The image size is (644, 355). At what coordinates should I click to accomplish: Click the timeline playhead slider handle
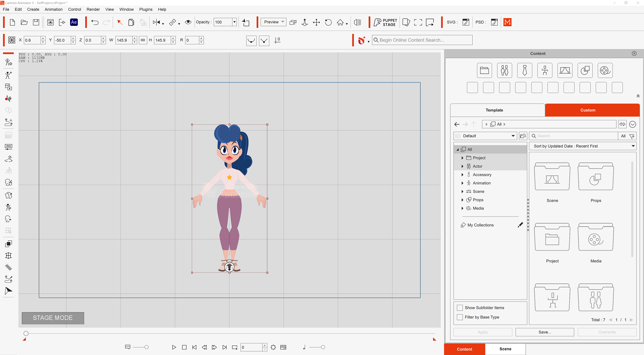coord(26,334)
